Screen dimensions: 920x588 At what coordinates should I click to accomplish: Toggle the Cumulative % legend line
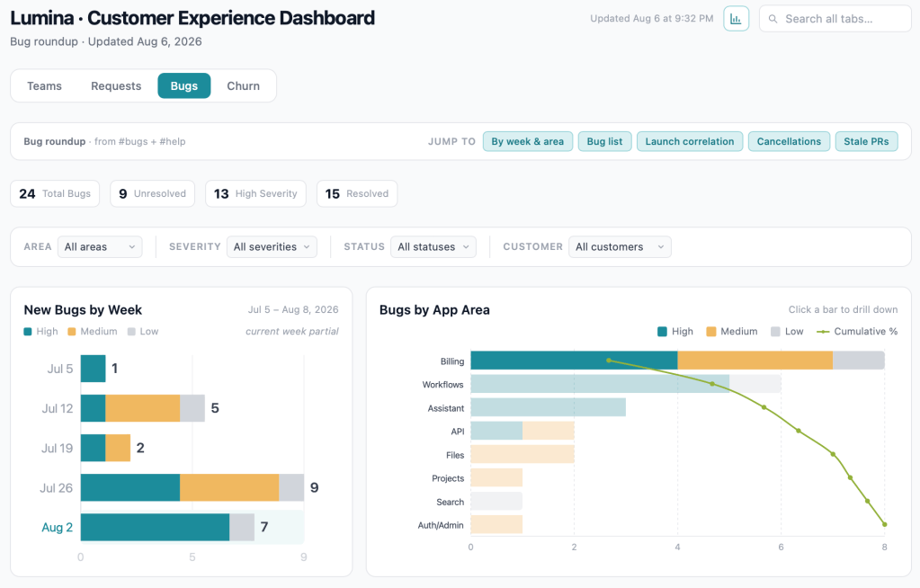(857, 332)
